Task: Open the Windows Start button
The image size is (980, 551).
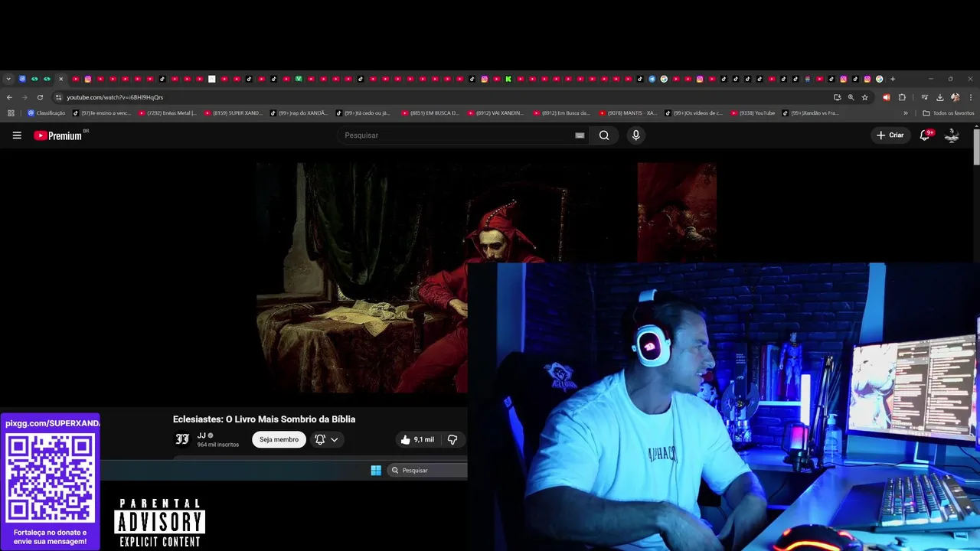Action: pyautogui.click(x=376, y=471)
